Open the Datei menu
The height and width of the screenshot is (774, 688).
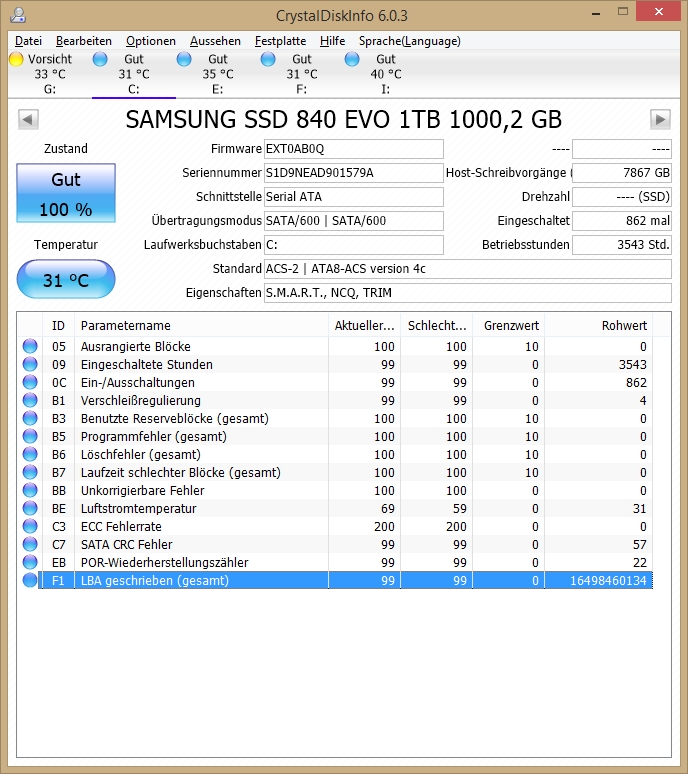(28, 41)
